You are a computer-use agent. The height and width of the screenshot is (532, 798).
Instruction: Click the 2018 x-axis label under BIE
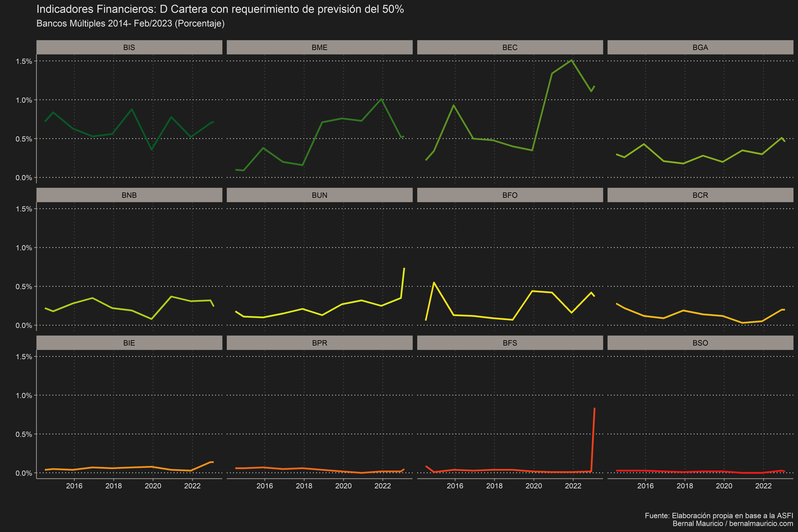click(114, 486)
